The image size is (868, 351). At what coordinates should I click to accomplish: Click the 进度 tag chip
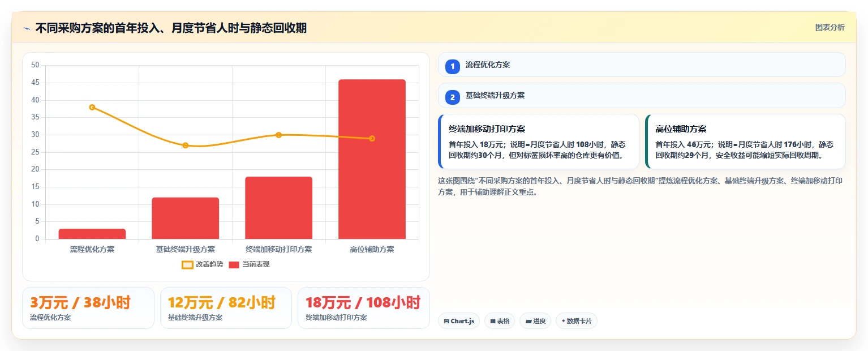click(535, 321)
